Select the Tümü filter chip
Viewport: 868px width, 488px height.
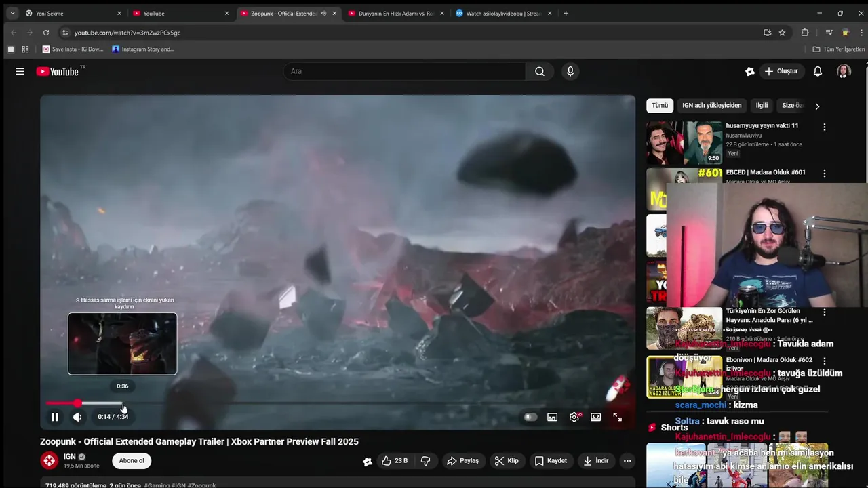tap(660, 106)
